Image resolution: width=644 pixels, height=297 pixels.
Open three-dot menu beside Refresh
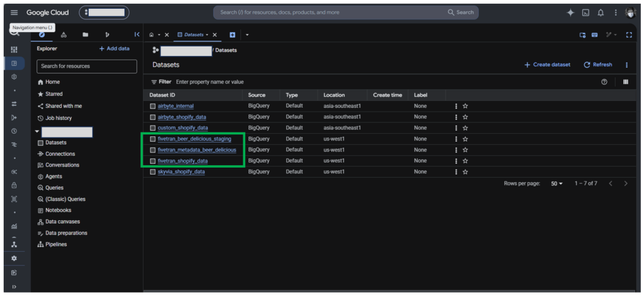pos(627,65)
